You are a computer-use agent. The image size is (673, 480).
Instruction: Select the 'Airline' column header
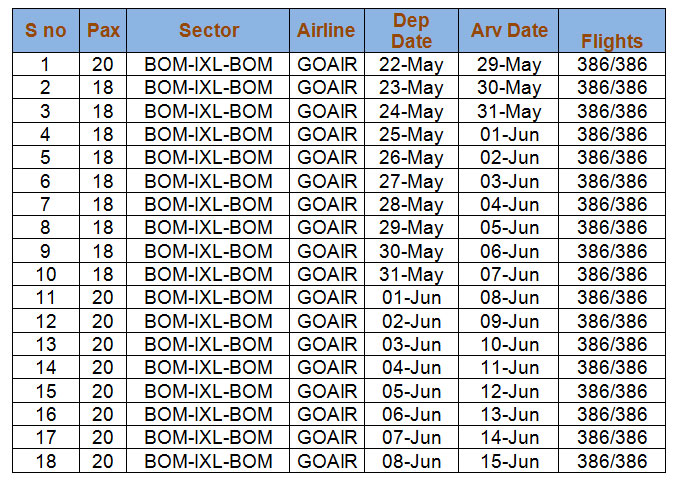pyautogui.click(x=327, y=30)
